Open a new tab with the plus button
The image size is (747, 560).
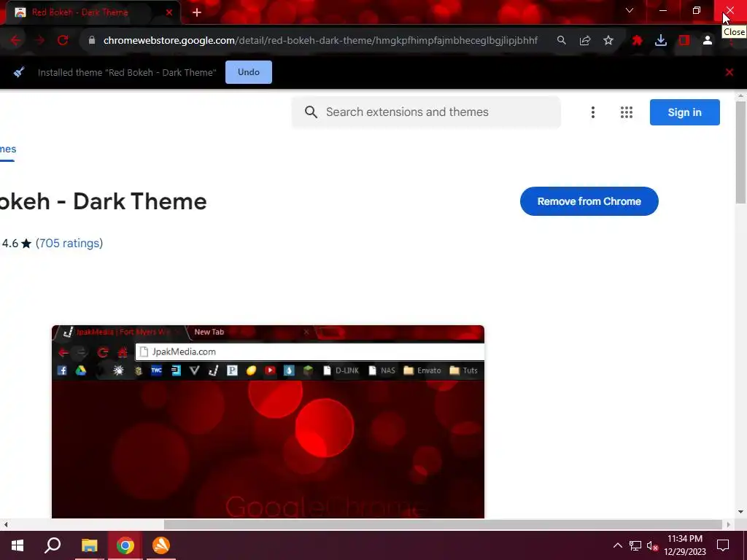tap(197, 12)
